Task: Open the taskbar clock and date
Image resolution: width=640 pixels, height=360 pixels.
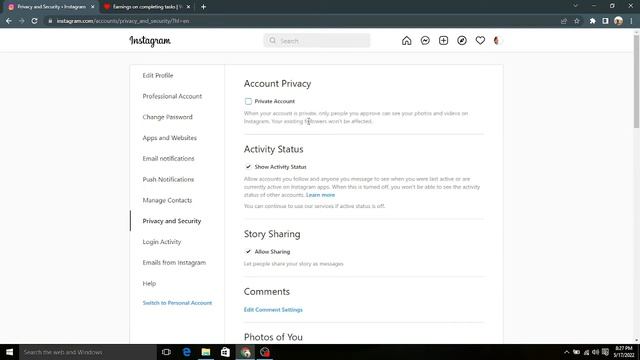Action: coord(624,352)
